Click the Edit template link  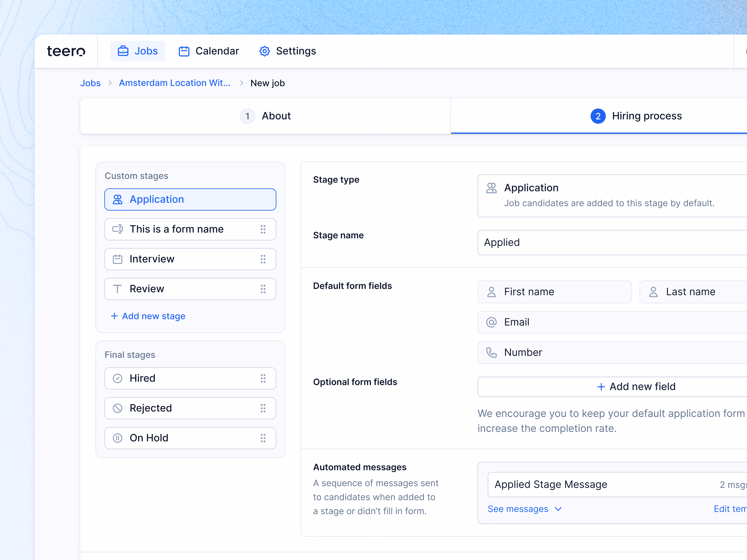[x=730, y=509]
